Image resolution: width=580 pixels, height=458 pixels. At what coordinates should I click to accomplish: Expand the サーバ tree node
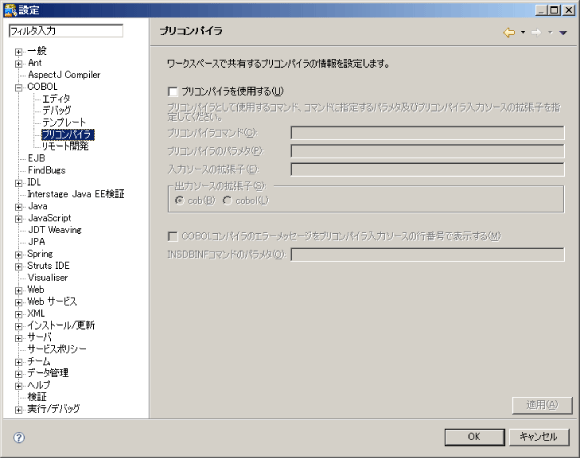(18, 338)
